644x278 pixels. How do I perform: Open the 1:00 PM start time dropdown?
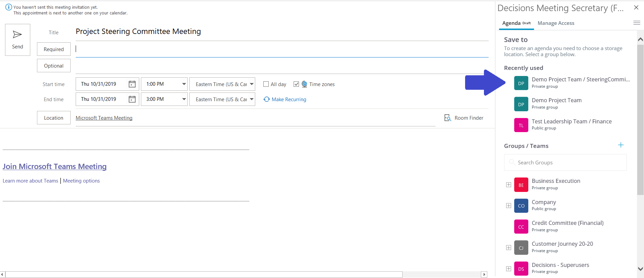tap(184, 84)
